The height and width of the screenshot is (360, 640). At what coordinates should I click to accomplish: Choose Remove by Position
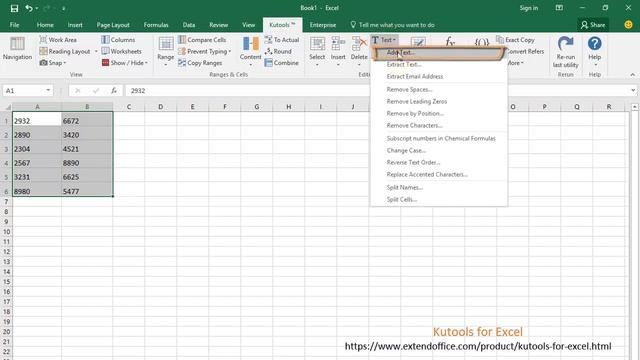(439, 113)
